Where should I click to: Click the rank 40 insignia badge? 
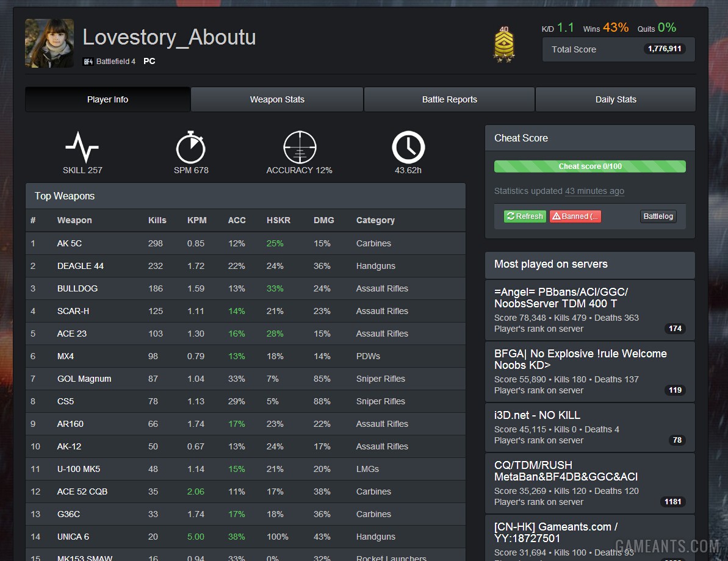(504, 45)
